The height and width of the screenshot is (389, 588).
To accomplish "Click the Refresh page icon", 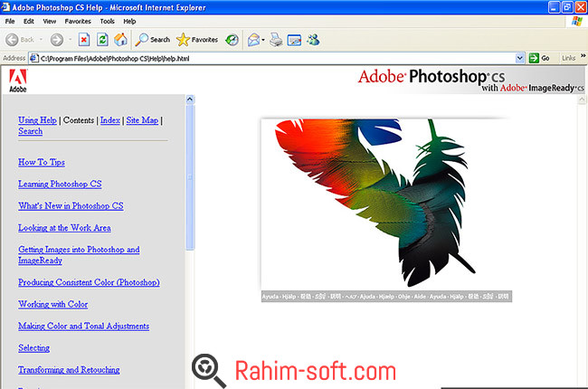I will click(102, 40).
